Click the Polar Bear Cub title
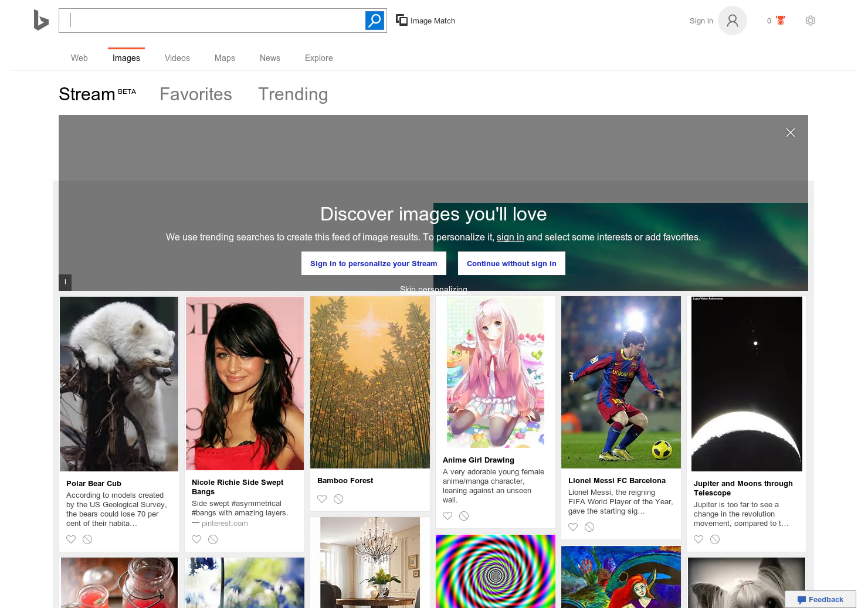 [94, 484]
